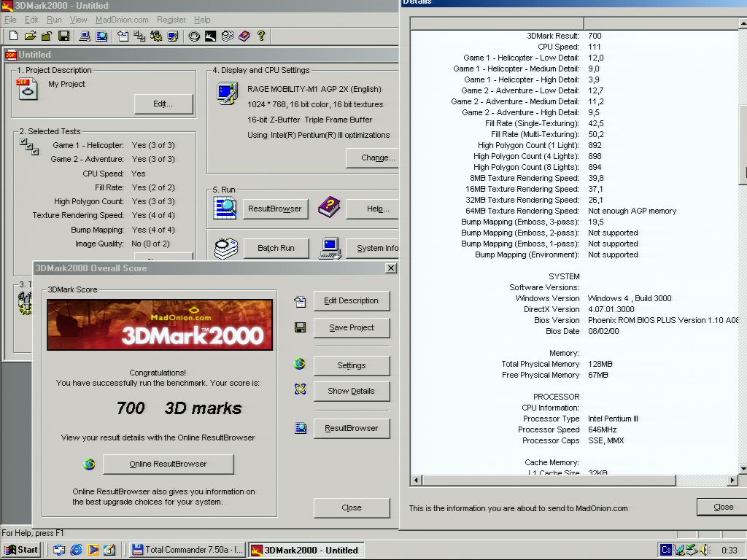Click the 3DMark2000 MadOnion banner image
747x560 pixels.
(160, 324)
